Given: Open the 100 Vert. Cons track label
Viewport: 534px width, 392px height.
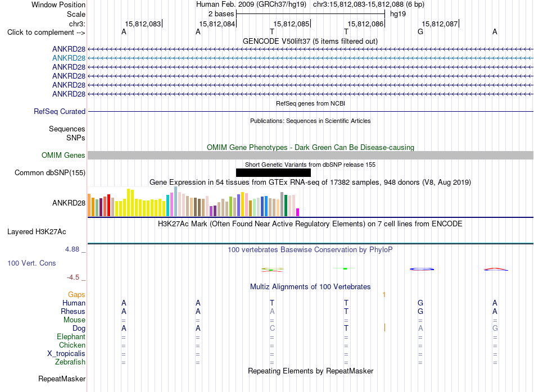Looking at the screenshot, I should tap(31, 263).
